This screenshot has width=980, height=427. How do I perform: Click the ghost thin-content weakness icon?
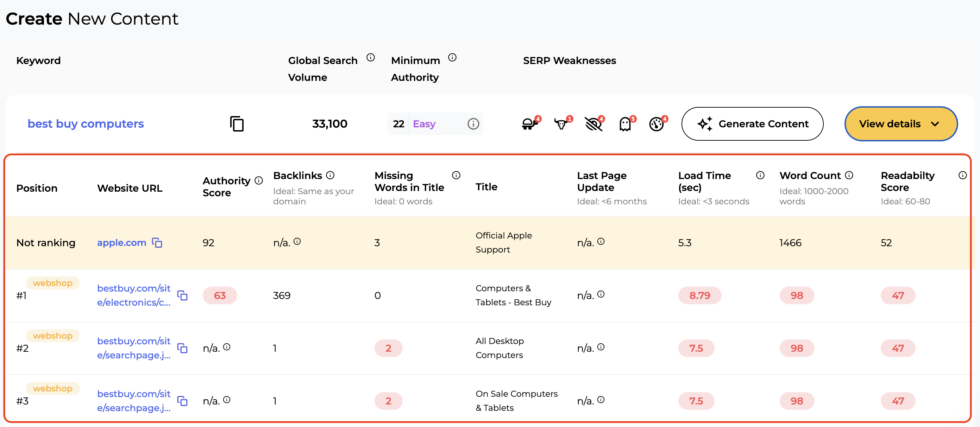click(626, 123)
